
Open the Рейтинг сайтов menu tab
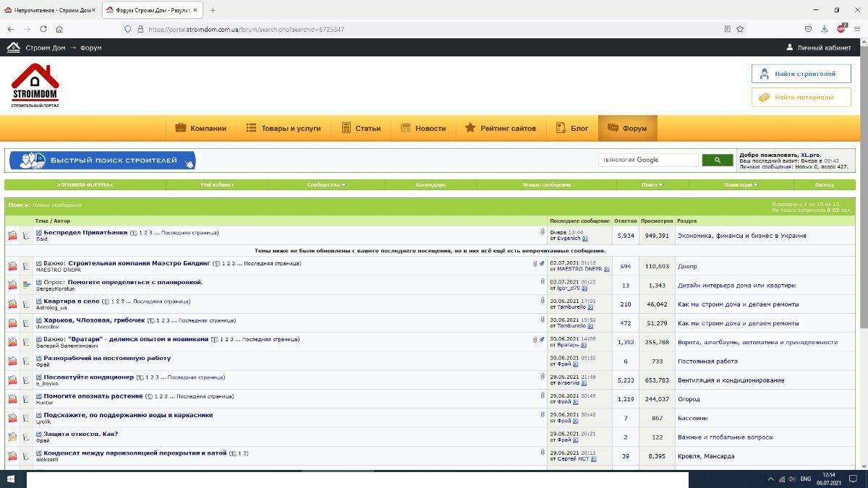pyautogui.click(x=501, y=128)
